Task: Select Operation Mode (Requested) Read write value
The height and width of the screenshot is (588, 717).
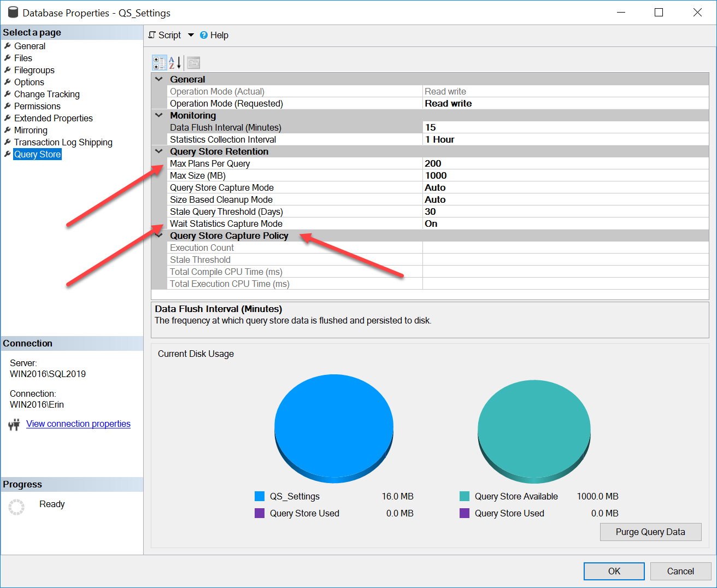Action: point(566,103)
